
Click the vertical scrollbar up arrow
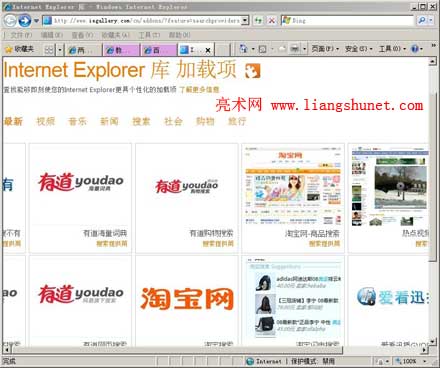pos(433,61)
